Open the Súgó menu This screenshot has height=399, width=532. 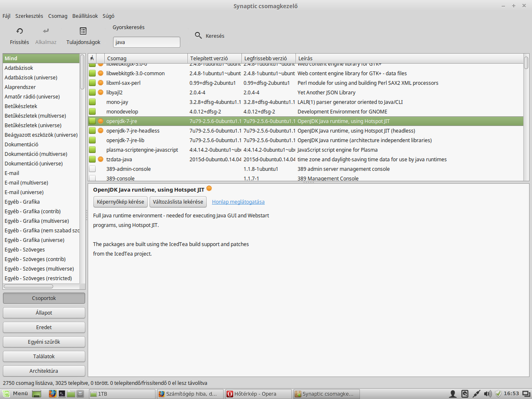(108, 16)
